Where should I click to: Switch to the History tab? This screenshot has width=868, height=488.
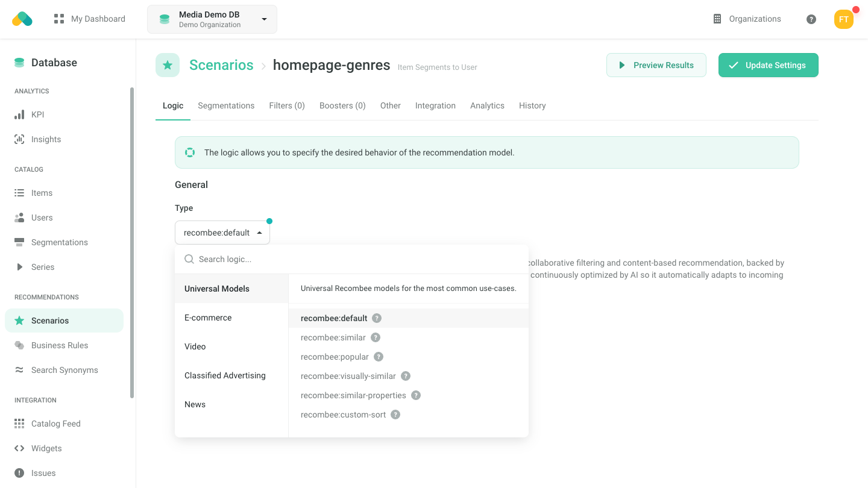coord(532,105)
